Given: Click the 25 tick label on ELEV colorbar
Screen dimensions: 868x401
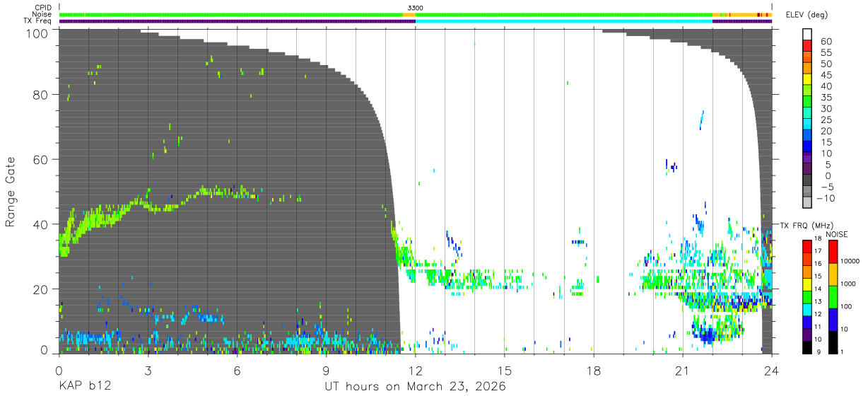Looking at the screenshot, I should click(x=825, y=120).
